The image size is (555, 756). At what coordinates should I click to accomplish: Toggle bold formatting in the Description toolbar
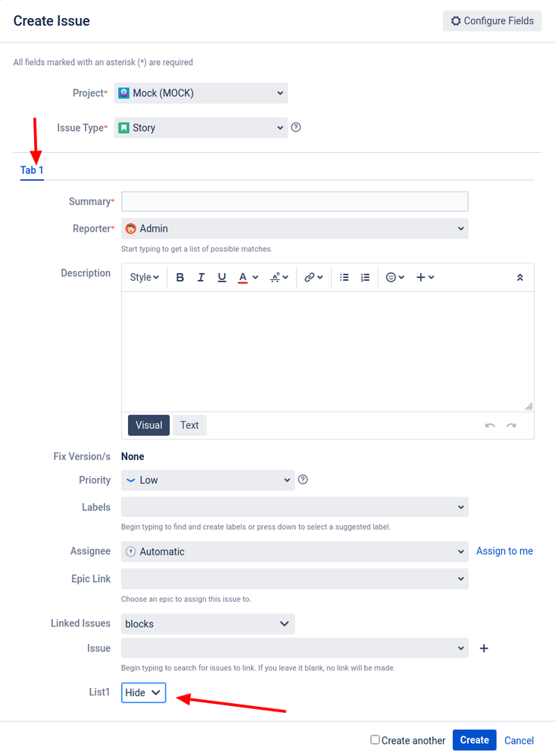180,277
